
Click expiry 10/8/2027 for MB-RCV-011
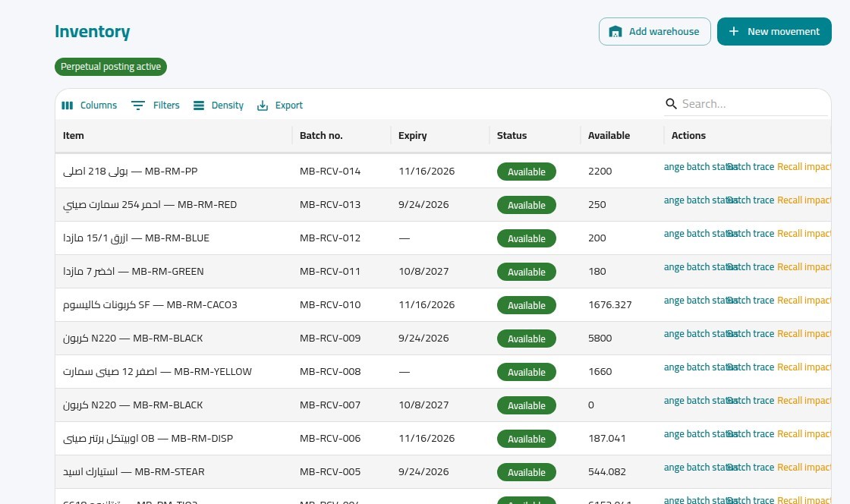click(x=423, y=272)
